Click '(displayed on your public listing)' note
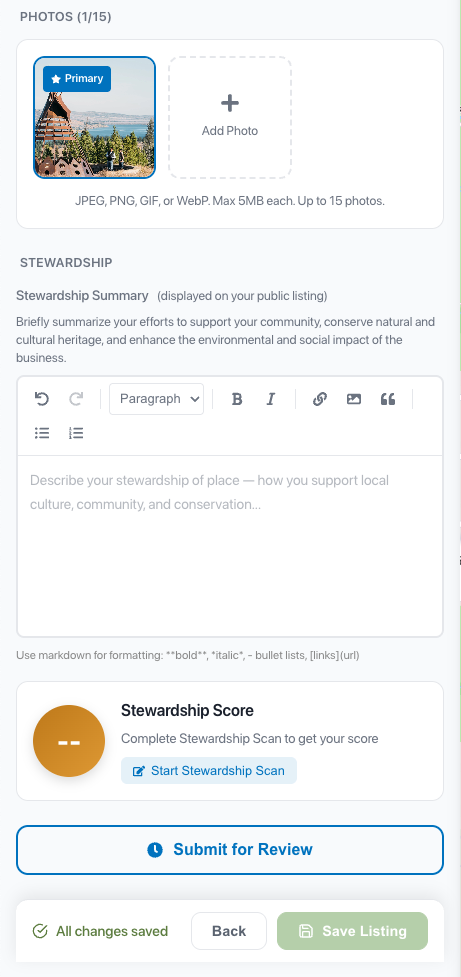Image resolution: width=461 pixels, height=977 pixels. click(x=242, y=296)
